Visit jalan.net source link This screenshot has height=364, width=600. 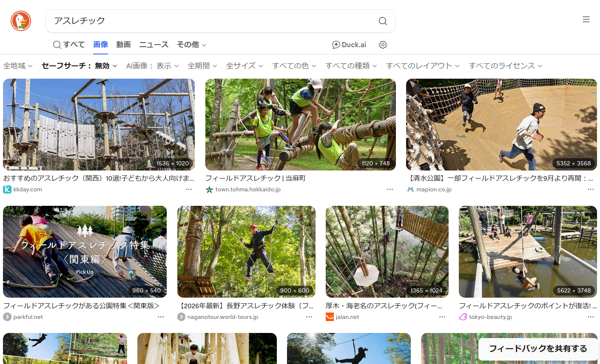pos(347,317)
